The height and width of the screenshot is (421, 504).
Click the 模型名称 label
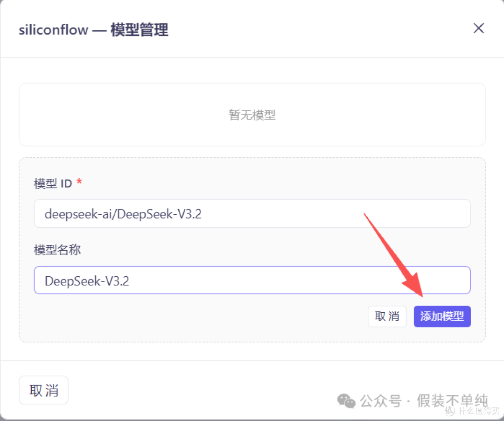[x=57, y=250]
